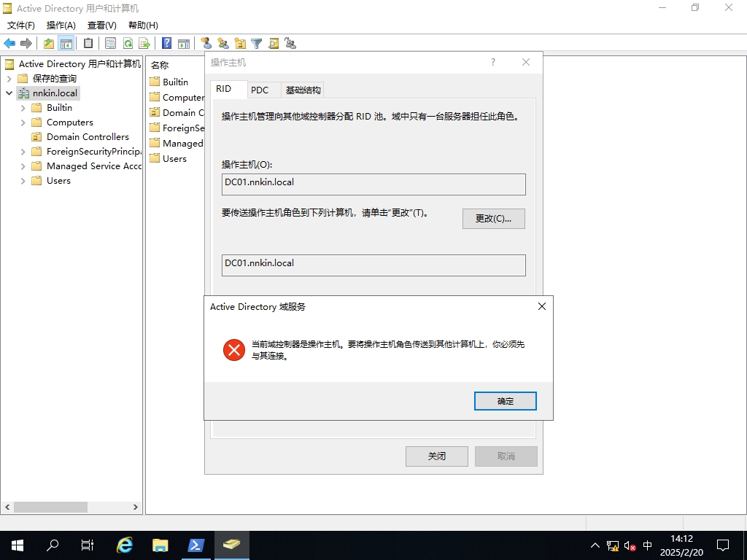The height and width of the screenshot is (560, 747).
Task: Open PowerShell from the taskbar
Action: click(x=196, y=545)
